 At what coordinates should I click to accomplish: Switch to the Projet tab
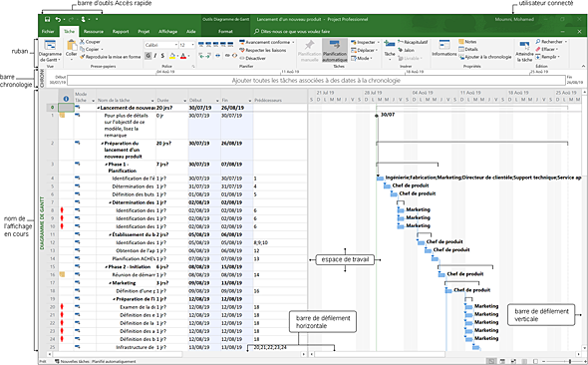tap(144, 32)
